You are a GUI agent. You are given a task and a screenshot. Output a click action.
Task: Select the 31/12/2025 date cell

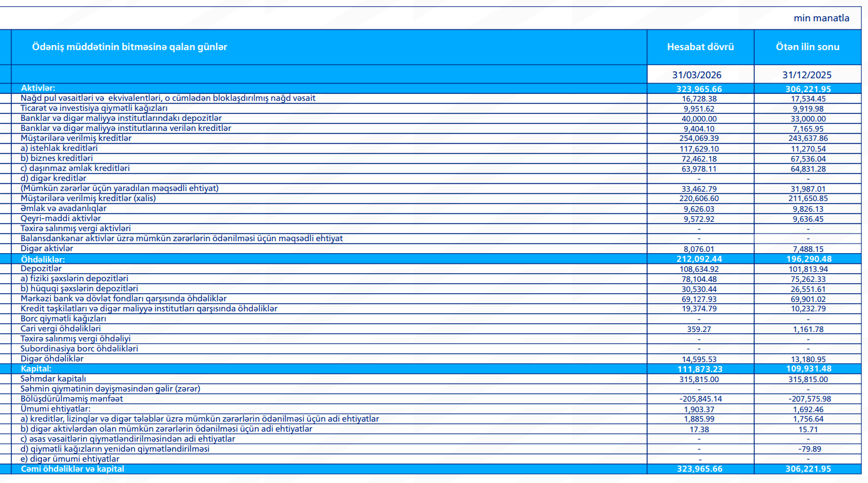(x=807, y=75)
